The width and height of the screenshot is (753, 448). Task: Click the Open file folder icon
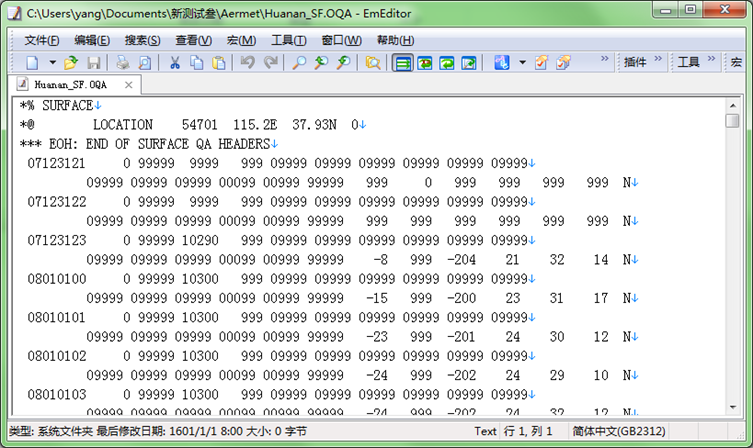click(72, 62)
